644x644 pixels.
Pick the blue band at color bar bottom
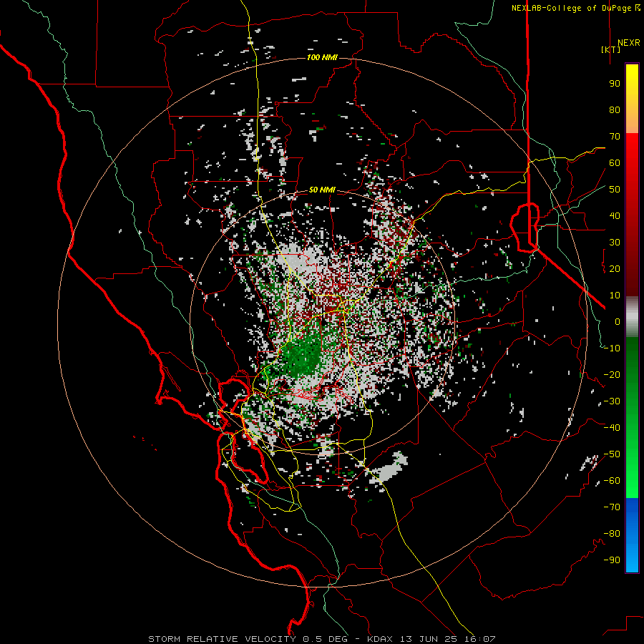tap(632, 535)
